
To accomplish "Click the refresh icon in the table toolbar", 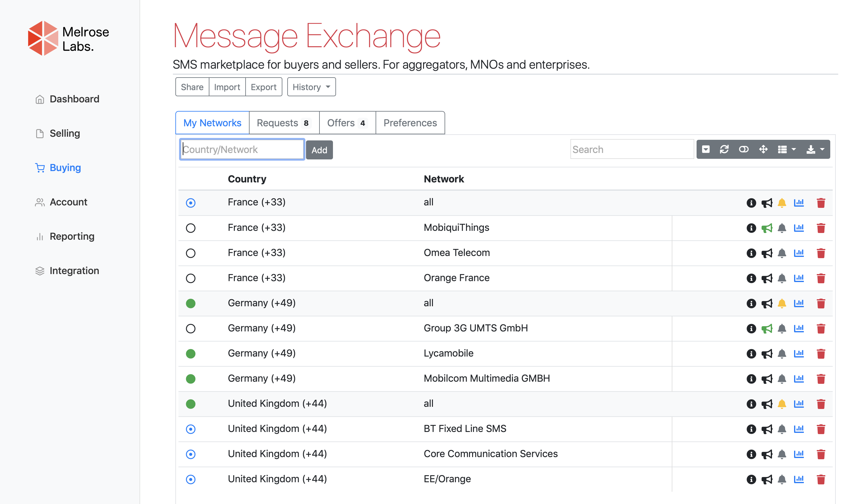I will click(724, 149).
